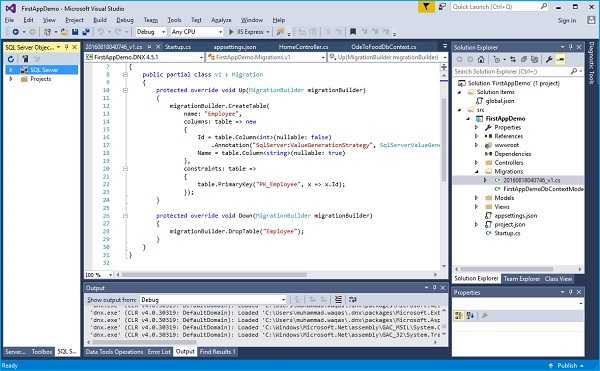Click Alphabetical sort icon in Properties panel
600x371 pixels.
click(470, 315)
